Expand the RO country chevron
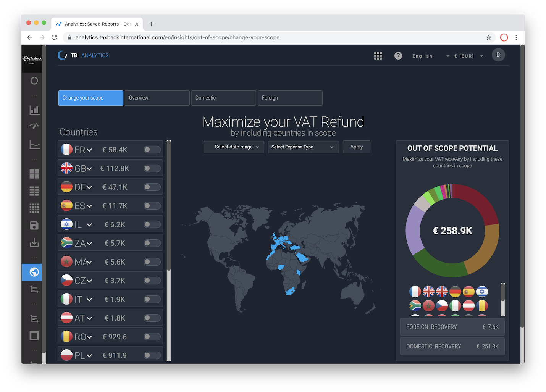546x392 pixels. 89,337
